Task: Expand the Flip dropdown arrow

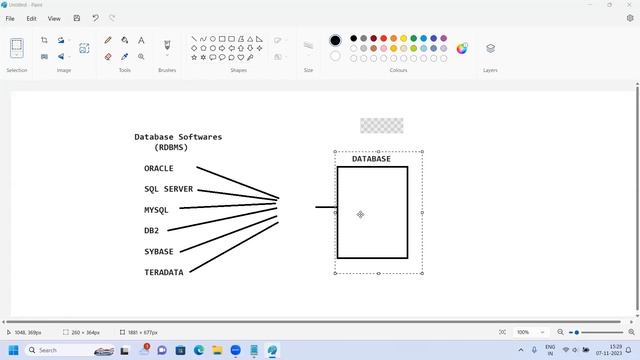Action: [69, 57]
